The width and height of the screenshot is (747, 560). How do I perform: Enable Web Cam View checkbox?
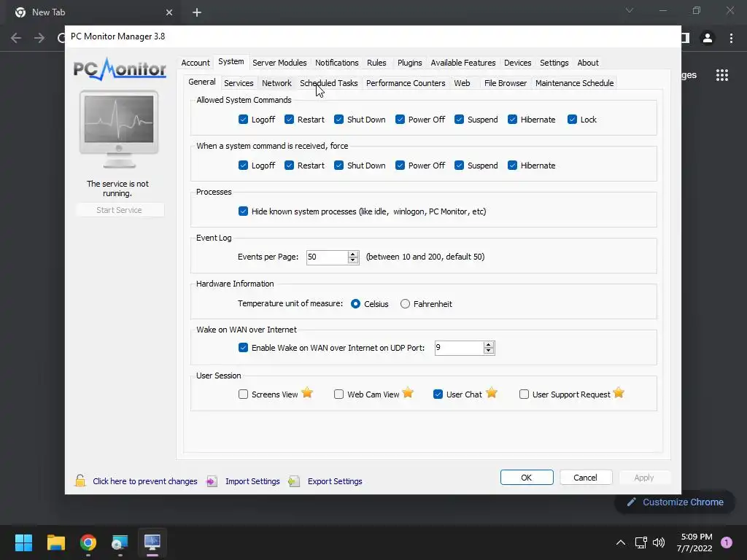click(x=338, y=394)
